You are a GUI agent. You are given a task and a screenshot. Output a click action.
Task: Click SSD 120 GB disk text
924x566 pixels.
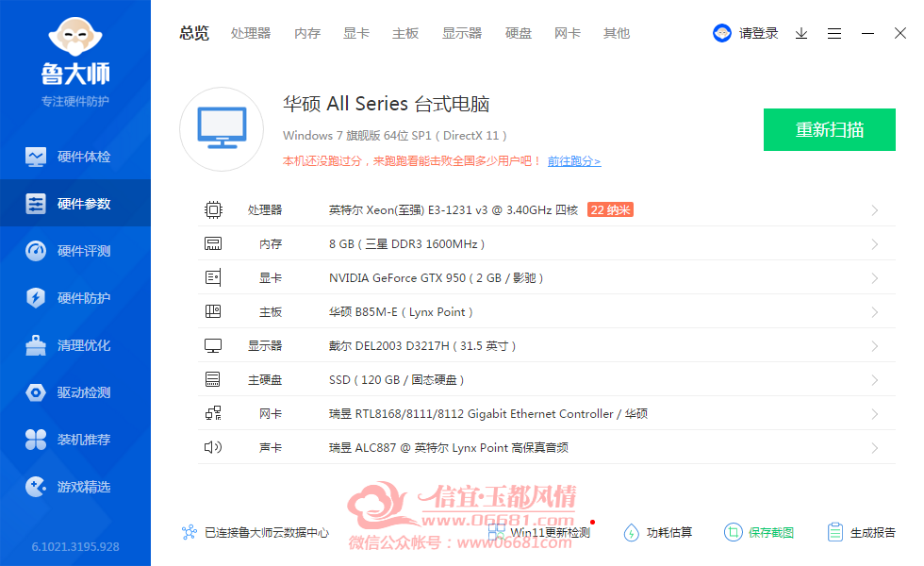tap(396, 379)
